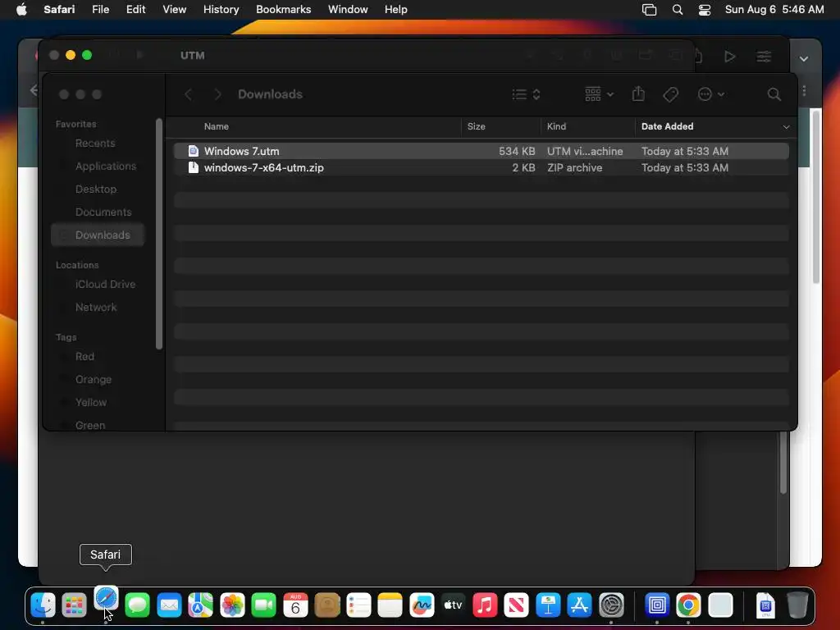Click the Tags icon in Downloads toolbar

(x=671, y=95)
